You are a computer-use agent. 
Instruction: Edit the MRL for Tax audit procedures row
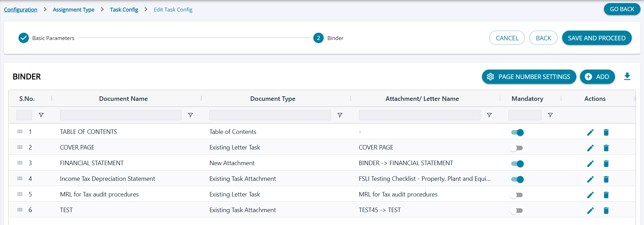point(590,195)
